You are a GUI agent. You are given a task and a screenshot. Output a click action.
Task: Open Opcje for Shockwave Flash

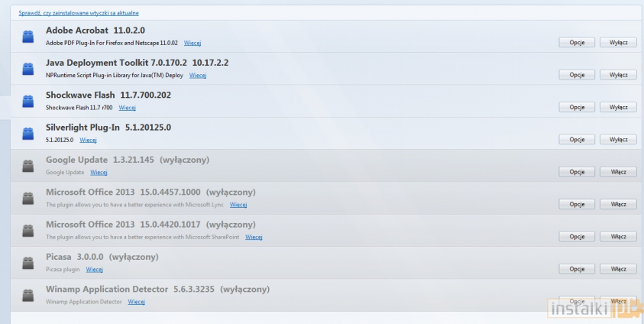pyautogui.click(x=577, y=107)
